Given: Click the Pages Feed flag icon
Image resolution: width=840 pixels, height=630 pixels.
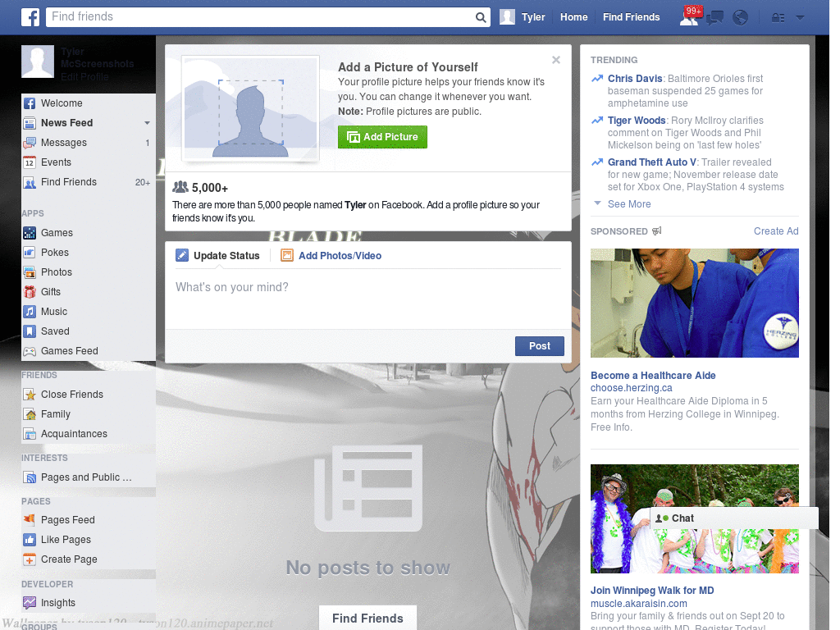Looking at the screenshot, I should 30,519.
